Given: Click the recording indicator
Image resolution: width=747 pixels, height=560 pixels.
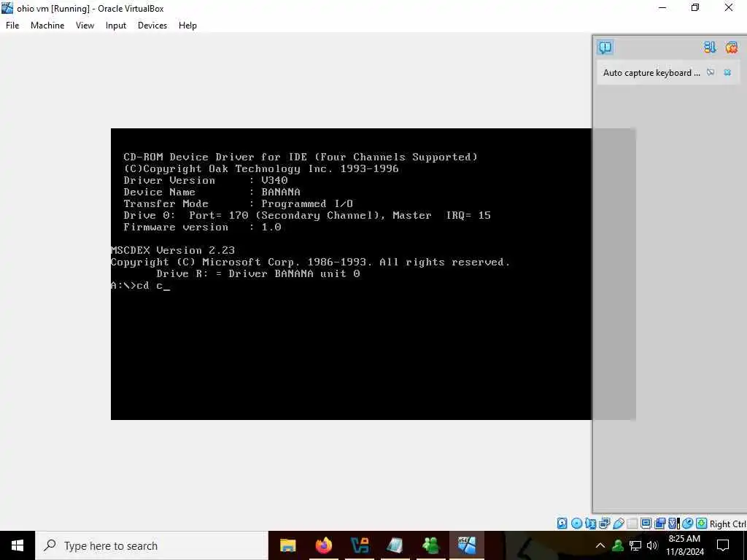Looking at the screenshot, I should click(659, 524).
